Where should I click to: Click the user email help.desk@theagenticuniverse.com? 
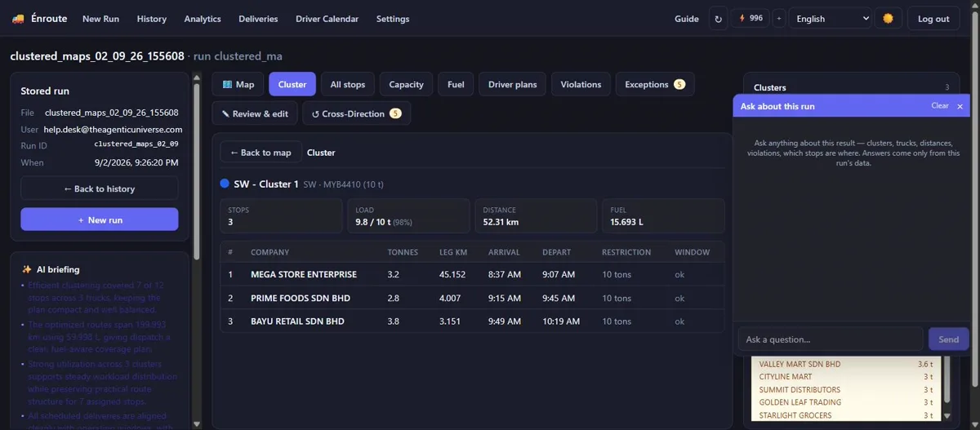113,130
